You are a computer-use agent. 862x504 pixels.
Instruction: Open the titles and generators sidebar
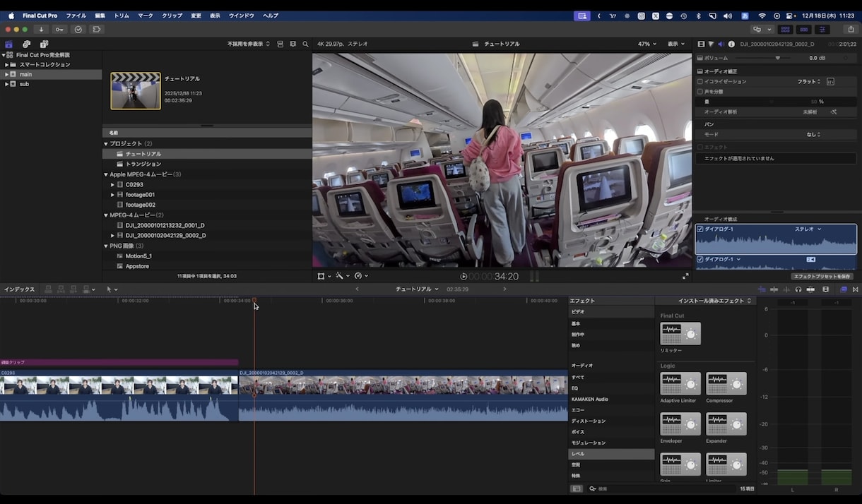tap(44, 44)
